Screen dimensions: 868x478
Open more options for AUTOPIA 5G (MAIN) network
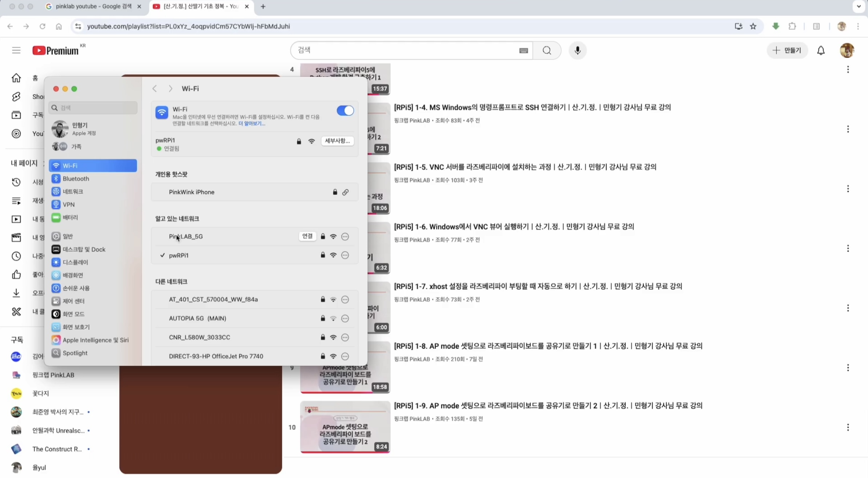pos(345,319)
